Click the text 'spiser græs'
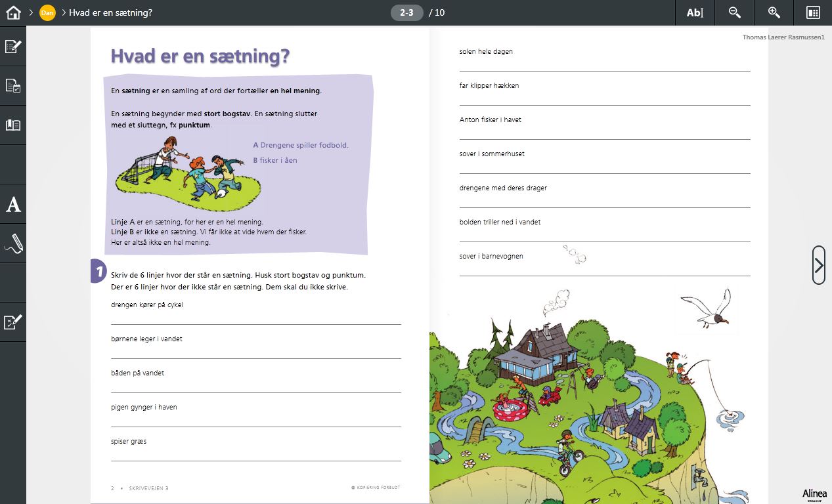The image size is (832, 504). point(129,441)
